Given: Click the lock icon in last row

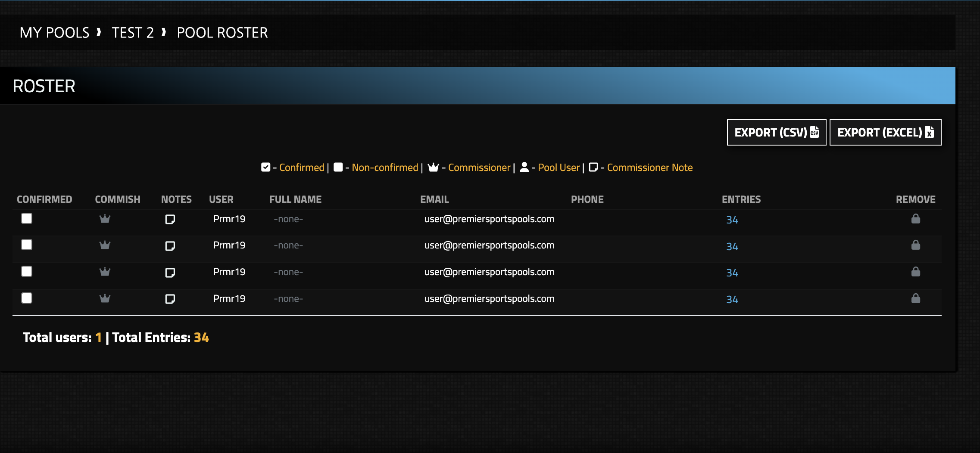Looking at the screenshot, I should point(915,298).
